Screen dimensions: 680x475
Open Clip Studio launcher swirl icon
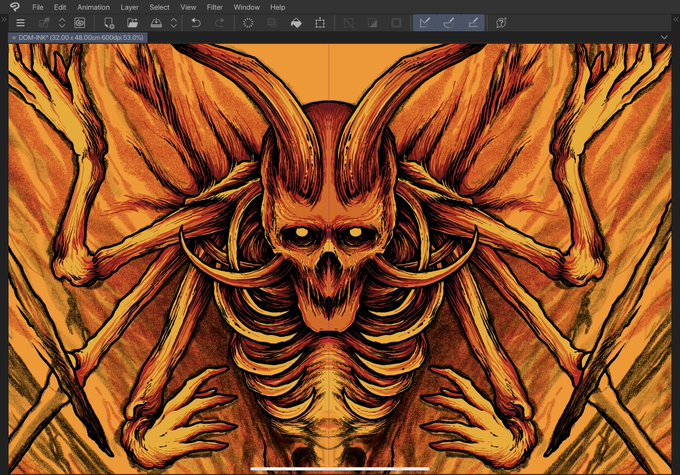(79, 22)
